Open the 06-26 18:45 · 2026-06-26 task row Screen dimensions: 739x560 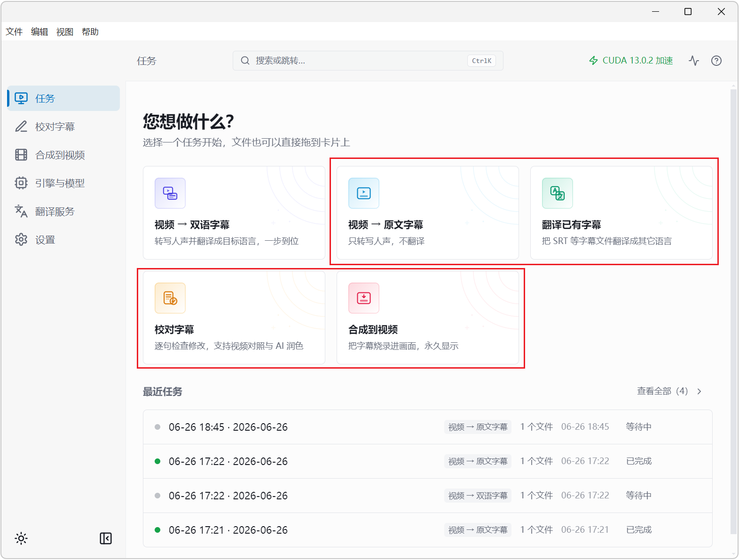tap(428, 427)
